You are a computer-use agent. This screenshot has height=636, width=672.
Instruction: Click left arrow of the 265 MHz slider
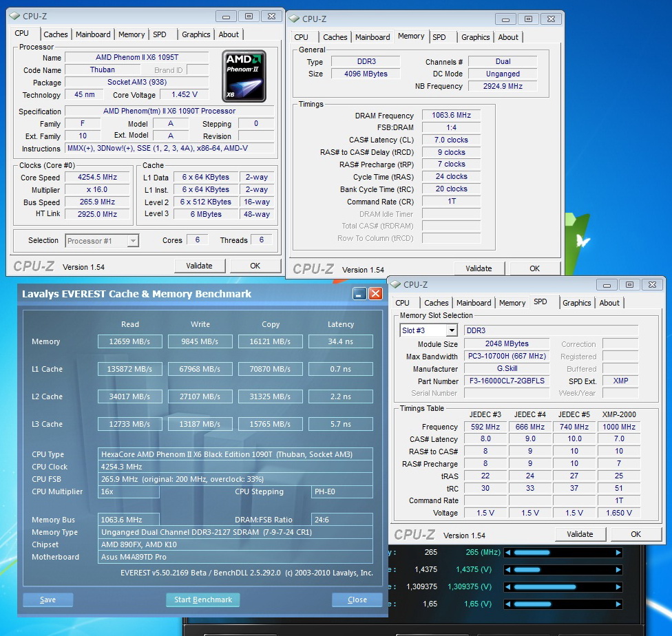click(x=507, y=553)
